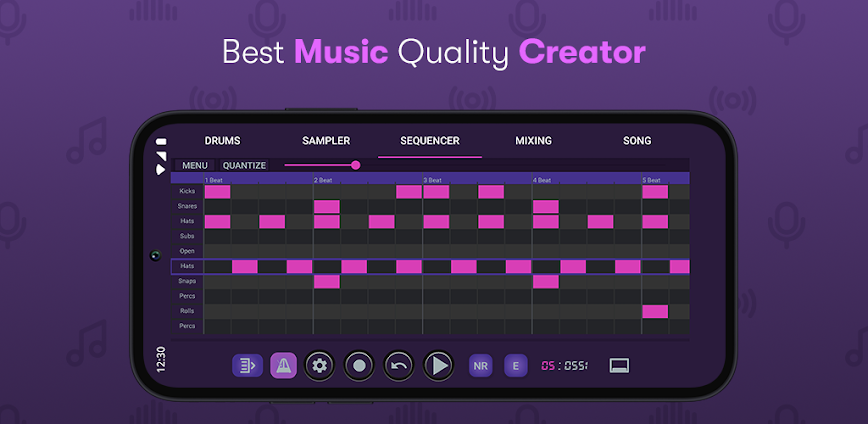Click the phone Wi-Fi status icon
Image resolution: width=868 pixels, height=424 pixels.
(161, 169)
